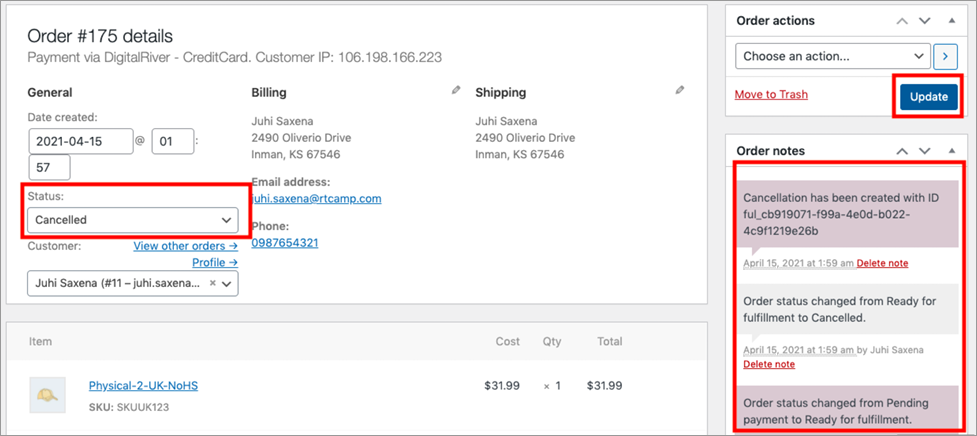Open the Choose an action dropdown
This screenshot has width=977, height=436.
pos(833,56)
